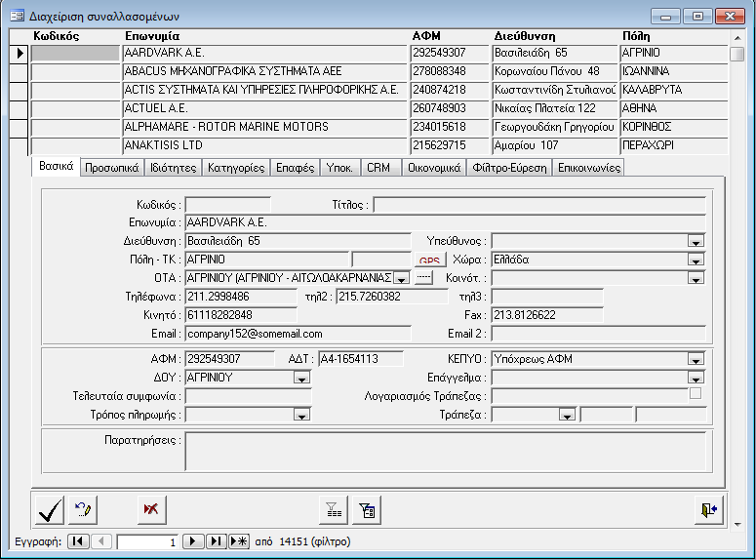The image size is (756, 560).
Task: Click the red delete record icon
Action: [150, 508]
